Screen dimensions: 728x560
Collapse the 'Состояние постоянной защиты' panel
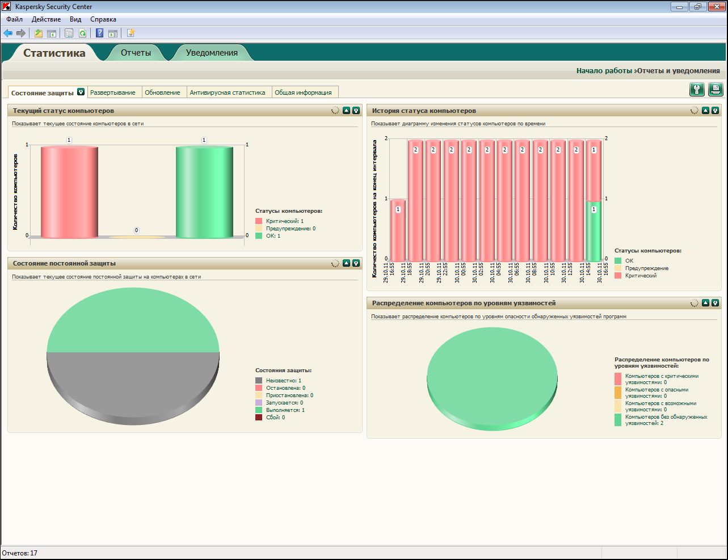coord(346,263)
